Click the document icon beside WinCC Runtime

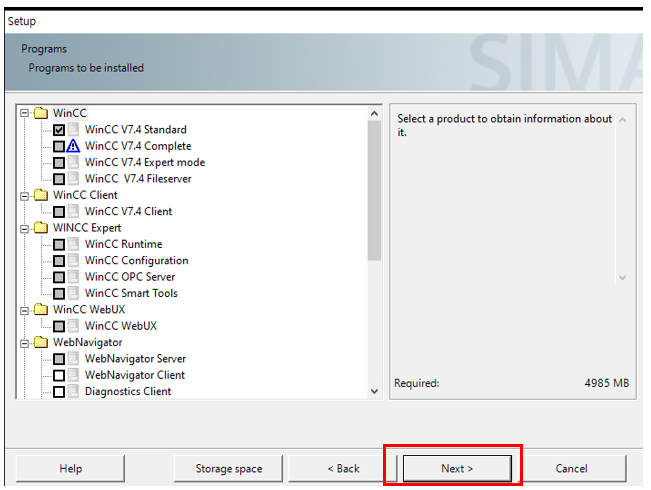pyautogui.click(x=73, y=244)
